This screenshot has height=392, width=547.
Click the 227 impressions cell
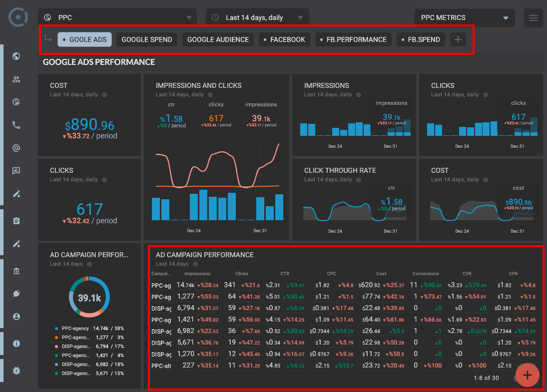(x=188, y=366)
